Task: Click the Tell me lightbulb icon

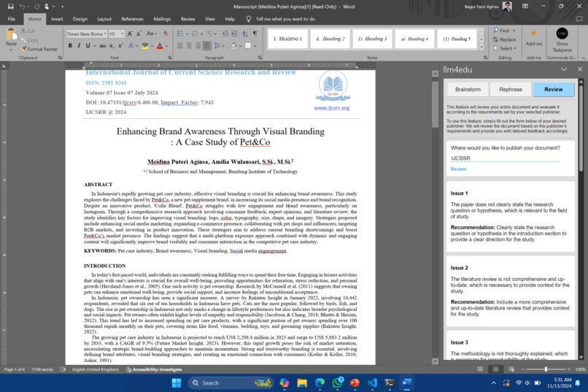Action: pos(248,19)
